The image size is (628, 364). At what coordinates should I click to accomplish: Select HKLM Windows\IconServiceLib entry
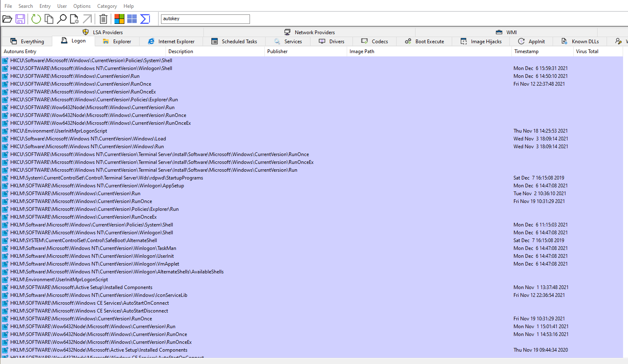(x=312, y=295)
